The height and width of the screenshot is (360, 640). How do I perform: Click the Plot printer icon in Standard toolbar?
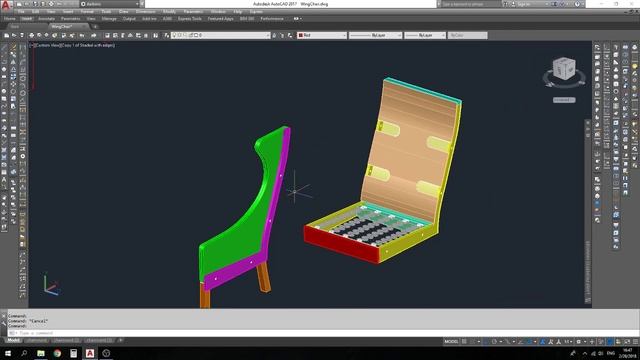point(31,36)
